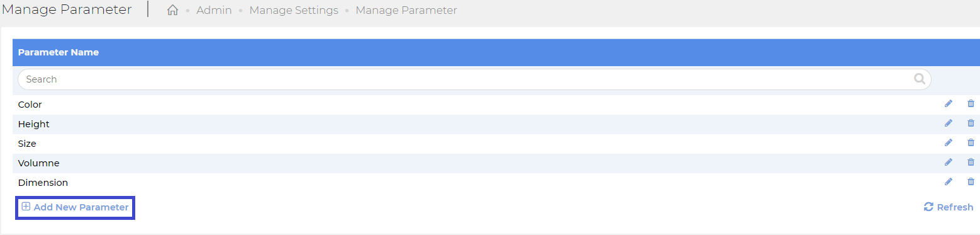980x235 pixels.
Task: Open the Admin breadcrumb link
Action: [x=214, y=10]
